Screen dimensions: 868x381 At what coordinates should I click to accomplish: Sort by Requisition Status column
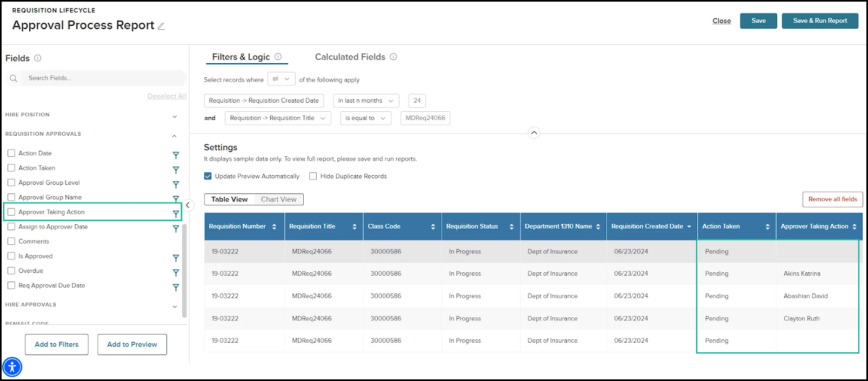tap(511, 226)
